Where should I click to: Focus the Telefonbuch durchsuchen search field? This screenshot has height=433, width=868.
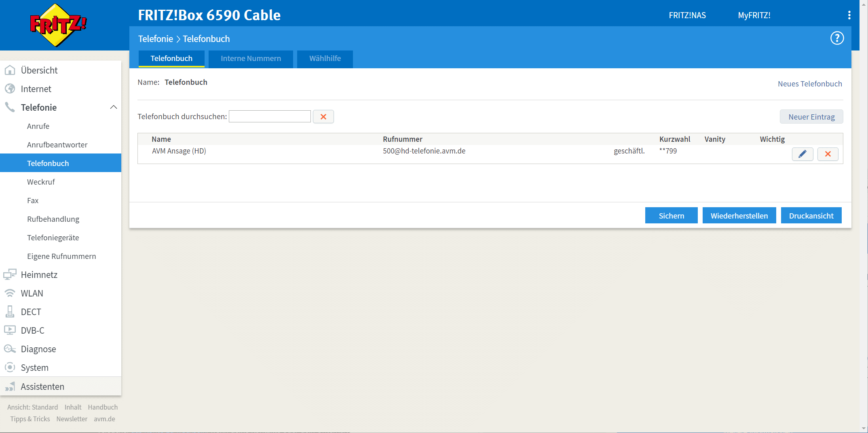[x=270, y=117]
